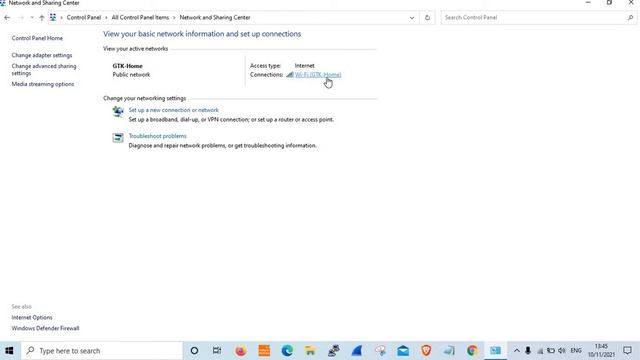
Task: Open the Mail app from the taskbar
Action: [x=403, y=351]
